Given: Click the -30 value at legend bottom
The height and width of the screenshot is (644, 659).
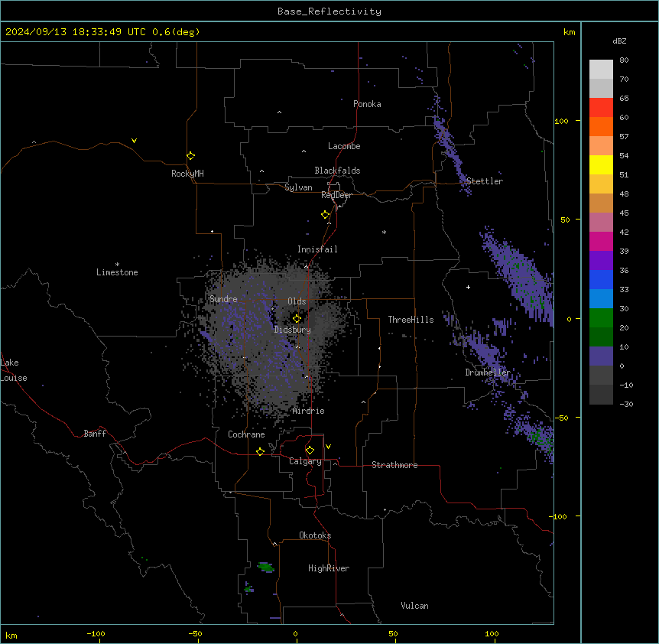Looking at the screenshot, I should pyautogui.click(x=626, y=404).
